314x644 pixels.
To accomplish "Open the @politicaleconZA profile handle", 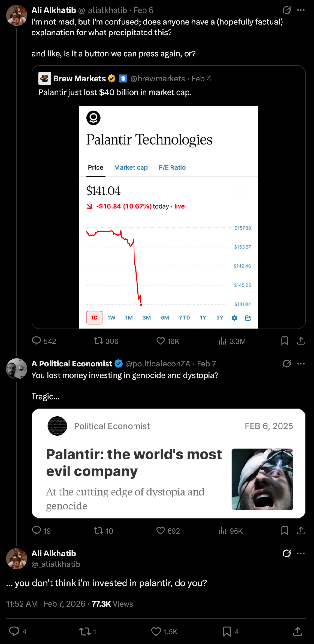I will (x=158, y=364).
